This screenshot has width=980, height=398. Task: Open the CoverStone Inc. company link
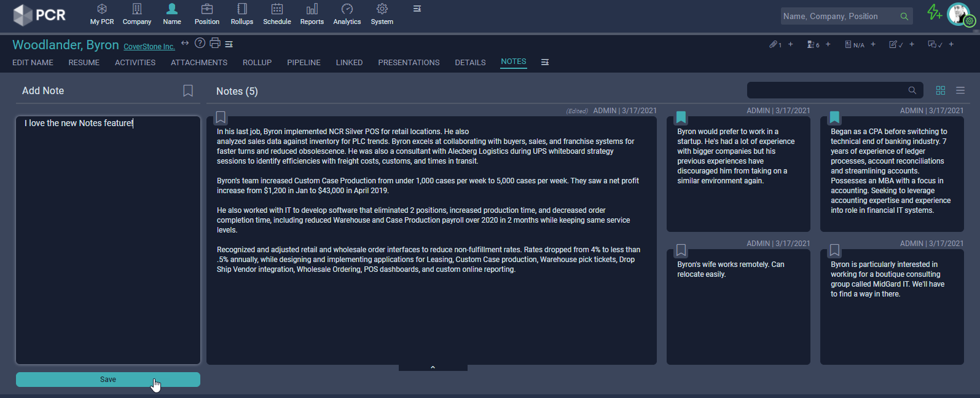[149, 47]
